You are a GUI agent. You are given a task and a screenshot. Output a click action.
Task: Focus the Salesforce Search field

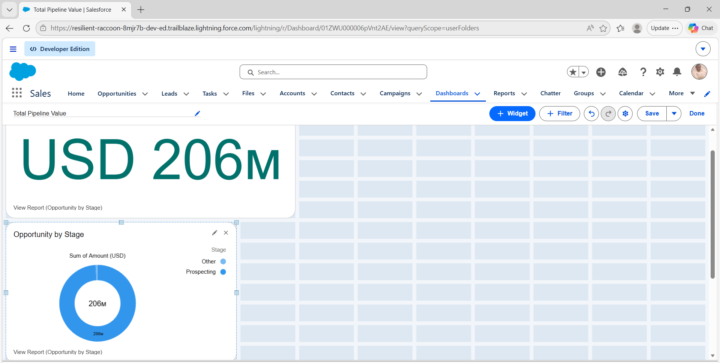tap(333, 72)
